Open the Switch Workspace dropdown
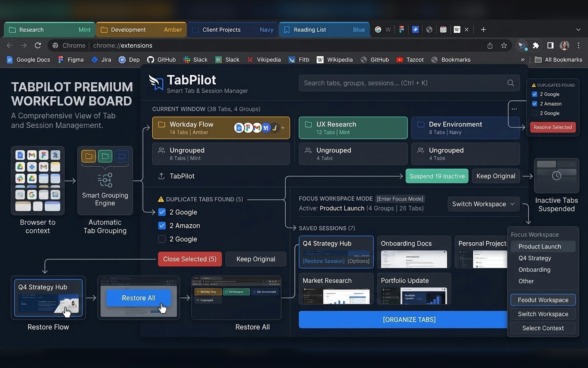This screenshot has height=368, width=588. [x=483, y=204]
